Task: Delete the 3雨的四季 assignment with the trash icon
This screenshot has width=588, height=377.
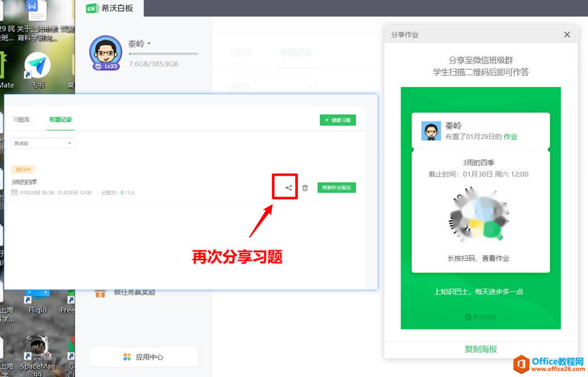Action: (x=305, y=188)
